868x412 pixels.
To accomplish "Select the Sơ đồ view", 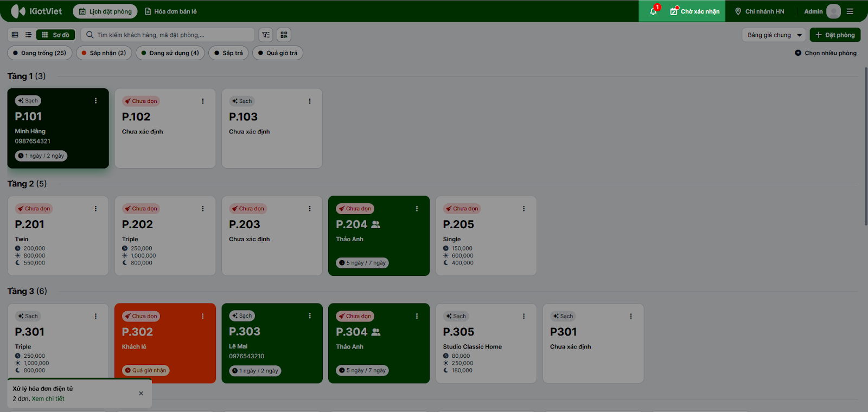I will tap(56, 35).
